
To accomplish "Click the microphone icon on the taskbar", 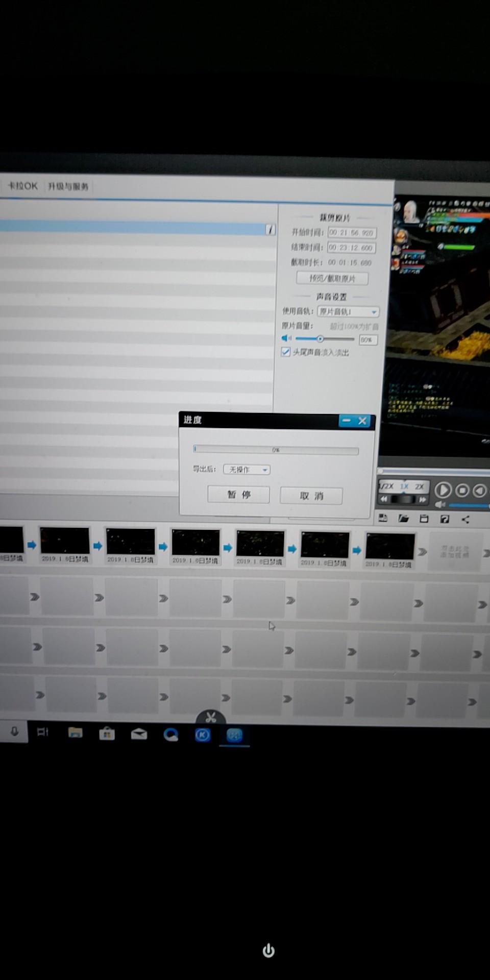I will click(14, 732).
